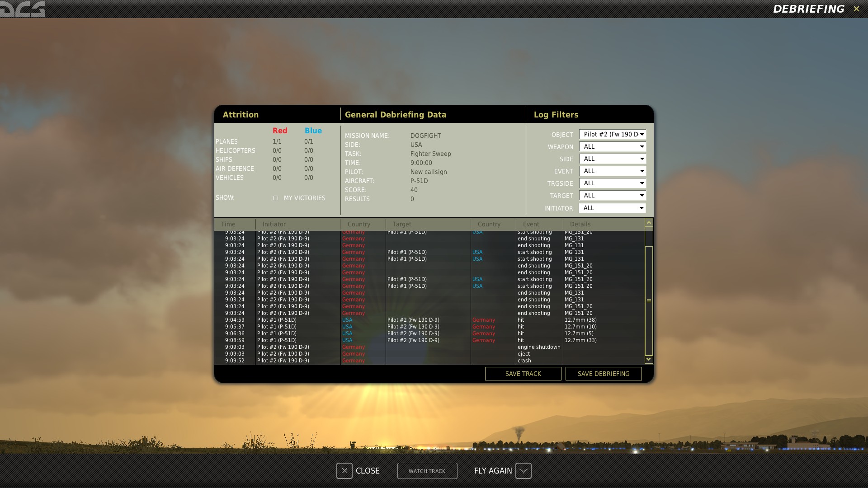868x488 pixels.
Task: Click the DOGFIGHT mission name value
Action: pyautogui.click(x=426, y=136)
